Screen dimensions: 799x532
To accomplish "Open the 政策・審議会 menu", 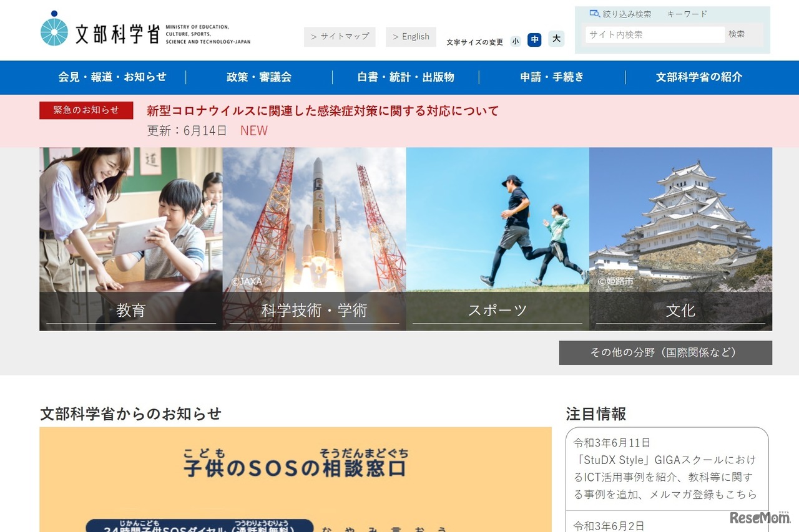I will click(x=259, y=77).
